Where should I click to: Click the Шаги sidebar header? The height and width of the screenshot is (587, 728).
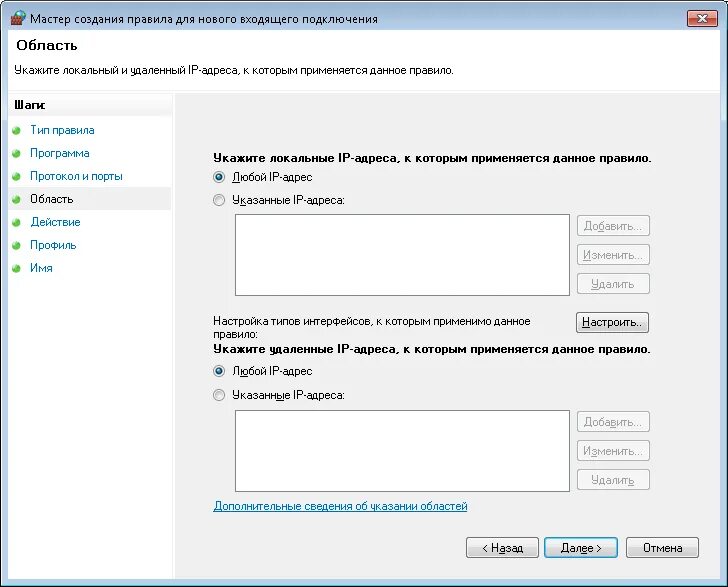30,105
